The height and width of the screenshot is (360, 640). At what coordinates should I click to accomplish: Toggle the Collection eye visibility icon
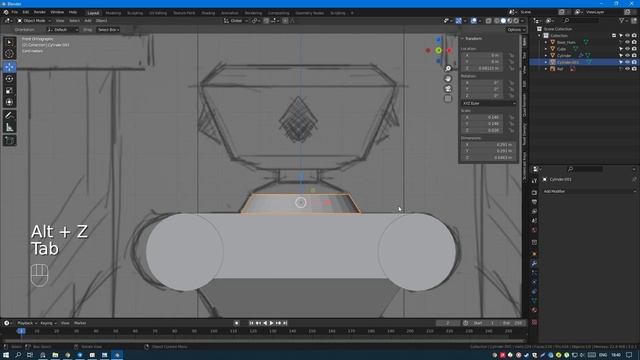coord(627,36)
